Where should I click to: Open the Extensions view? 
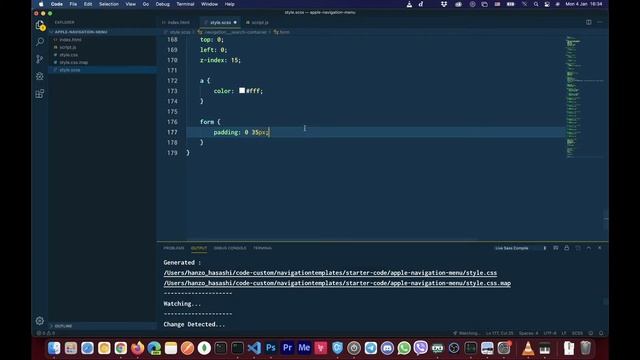click(x=40, y=94)
